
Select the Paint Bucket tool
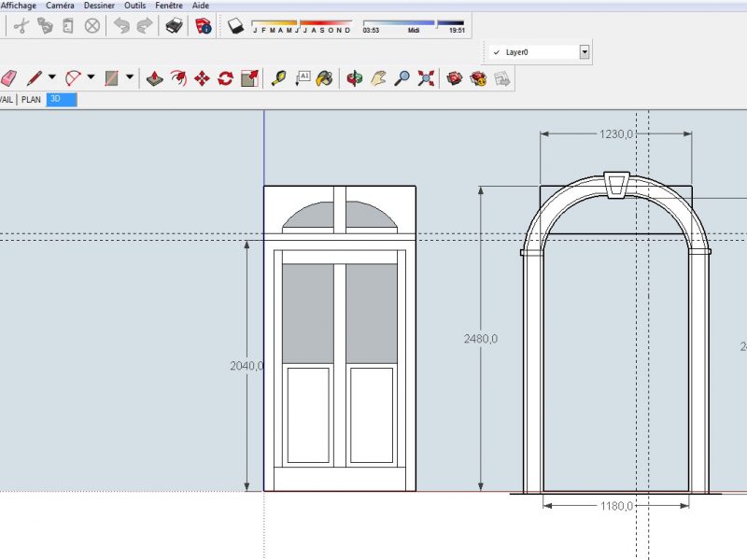click(x=325, y=78)
